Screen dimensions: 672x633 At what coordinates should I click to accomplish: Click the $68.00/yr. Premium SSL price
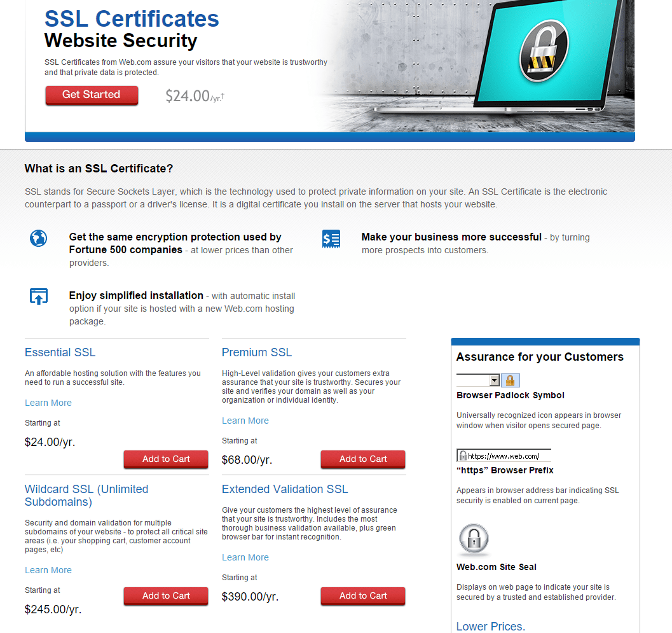(x=247, y=460)
